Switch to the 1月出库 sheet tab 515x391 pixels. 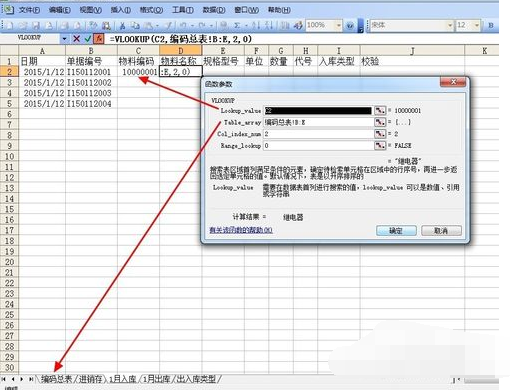pos(156,379)
